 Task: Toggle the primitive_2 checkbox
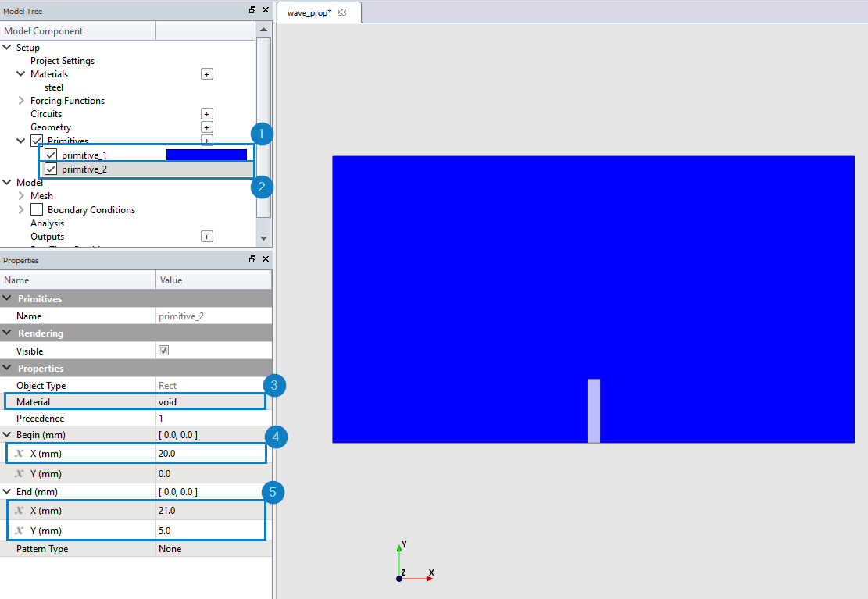click(51, 169)
